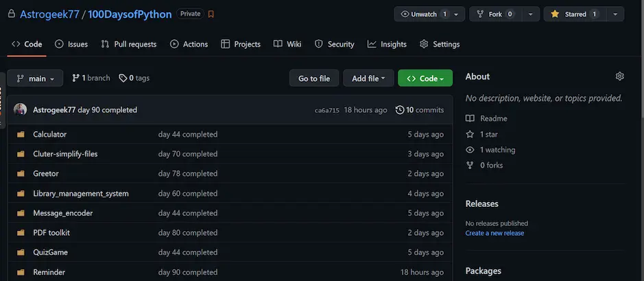Open the PDF toolkit folder
Screen dimensions: 644x281
tap(51, 233)
